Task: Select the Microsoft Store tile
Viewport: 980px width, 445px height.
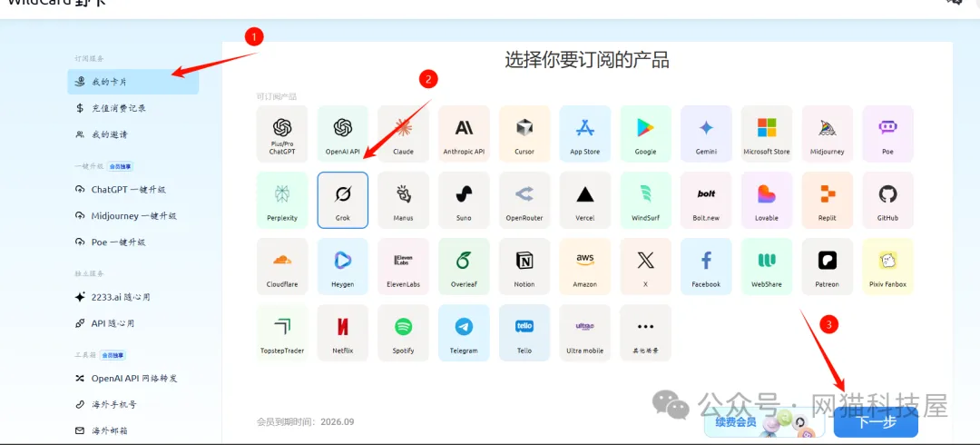Action: [x=767, y=133]
